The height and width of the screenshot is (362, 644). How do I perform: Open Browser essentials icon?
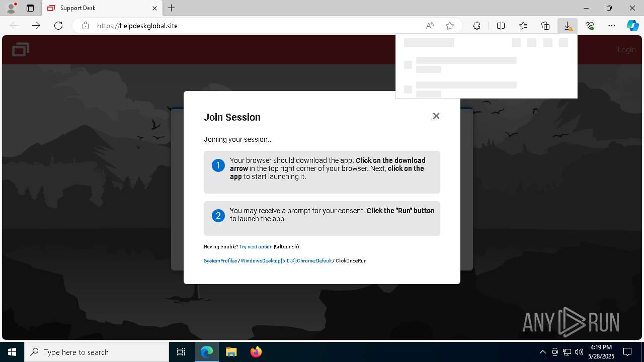coord(590,26)
